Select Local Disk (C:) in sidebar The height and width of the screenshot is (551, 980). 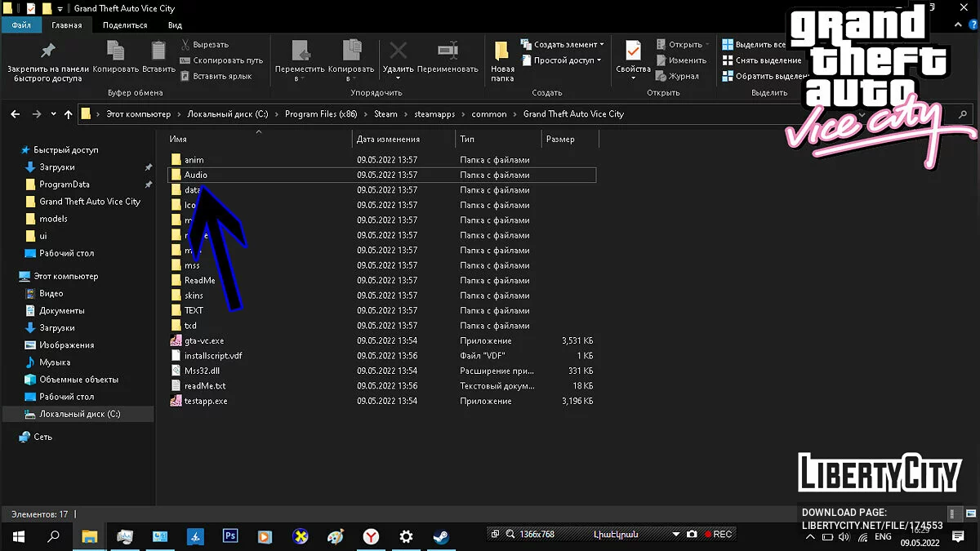tap(79, 414)
